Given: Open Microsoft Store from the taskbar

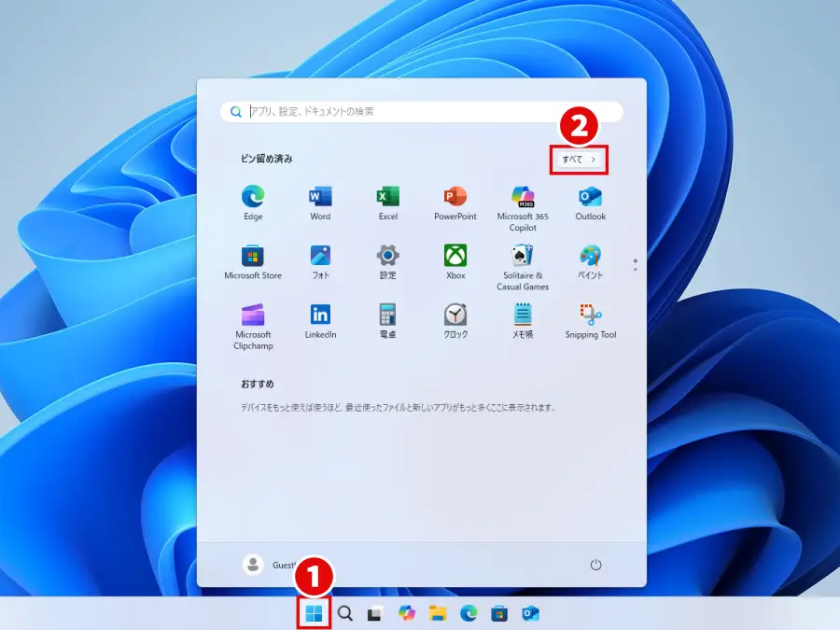Looking at the screenshot, I should [x=499, y=613].
